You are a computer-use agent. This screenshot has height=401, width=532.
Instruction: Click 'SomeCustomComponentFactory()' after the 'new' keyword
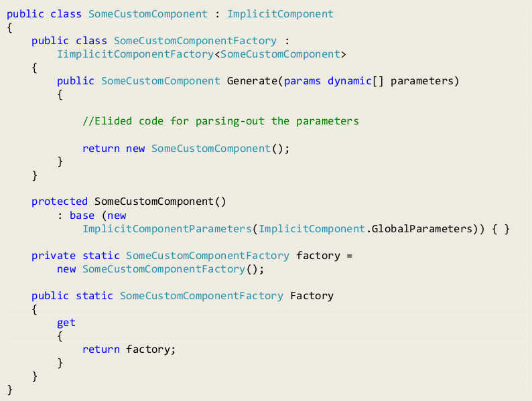click(x=173, y=269)
